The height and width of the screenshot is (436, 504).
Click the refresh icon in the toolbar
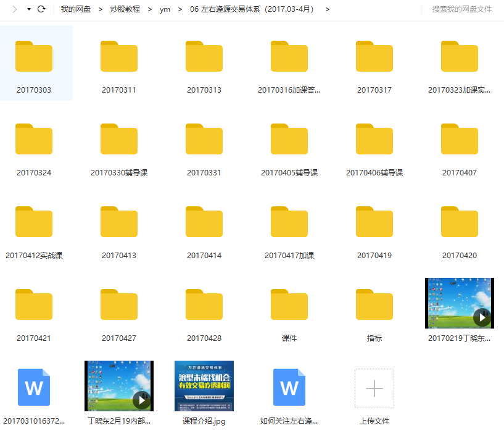coord(39,9)
